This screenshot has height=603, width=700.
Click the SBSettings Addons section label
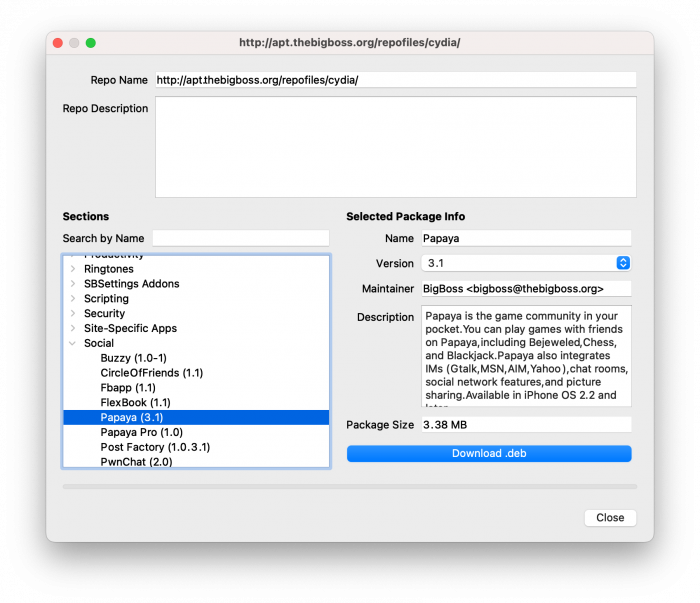coord(132,284)
